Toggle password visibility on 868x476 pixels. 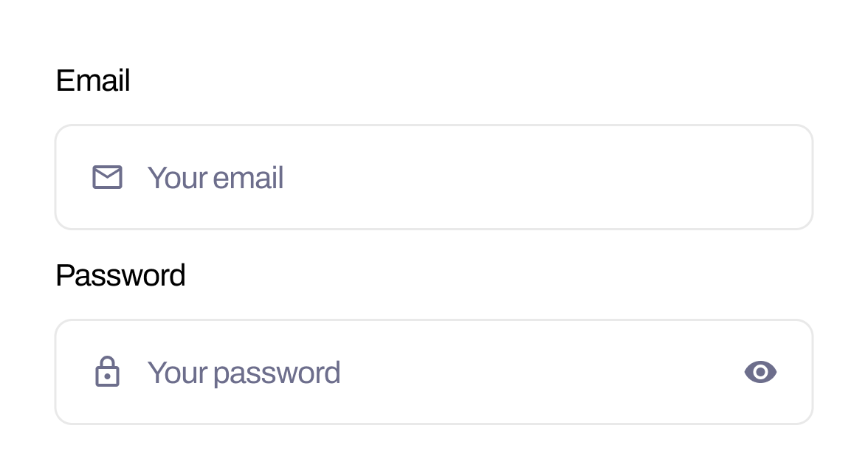point(760,372)
